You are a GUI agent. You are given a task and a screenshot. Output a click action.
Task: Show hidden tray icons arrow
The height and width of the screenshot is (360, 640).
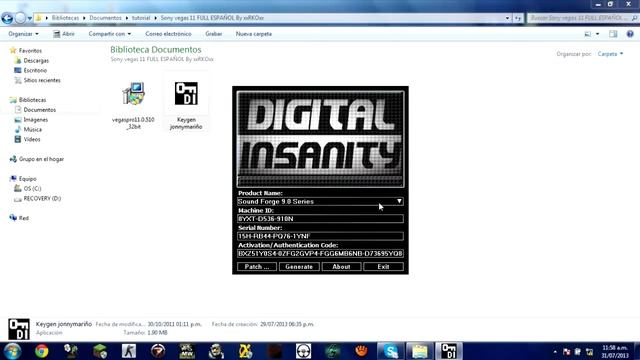(x=555, y=352)
